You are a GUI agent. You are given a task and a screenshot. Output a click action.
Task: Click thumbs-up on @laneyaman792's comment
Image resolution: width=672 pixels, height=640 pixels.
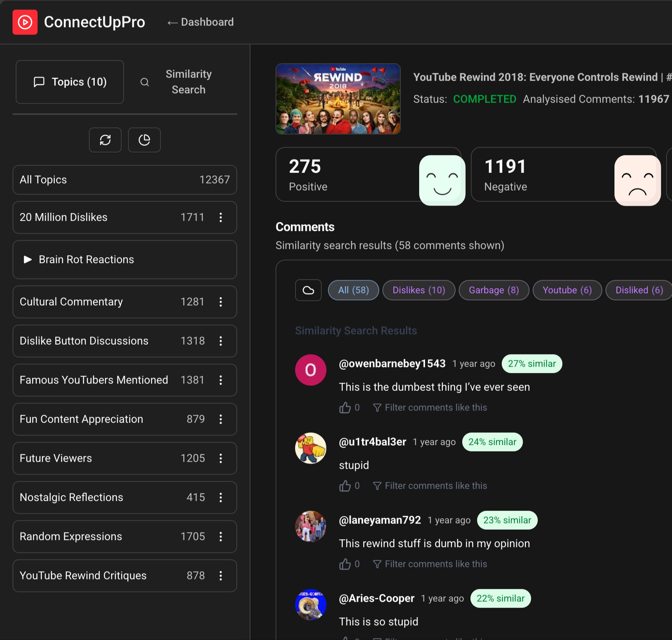345,564
